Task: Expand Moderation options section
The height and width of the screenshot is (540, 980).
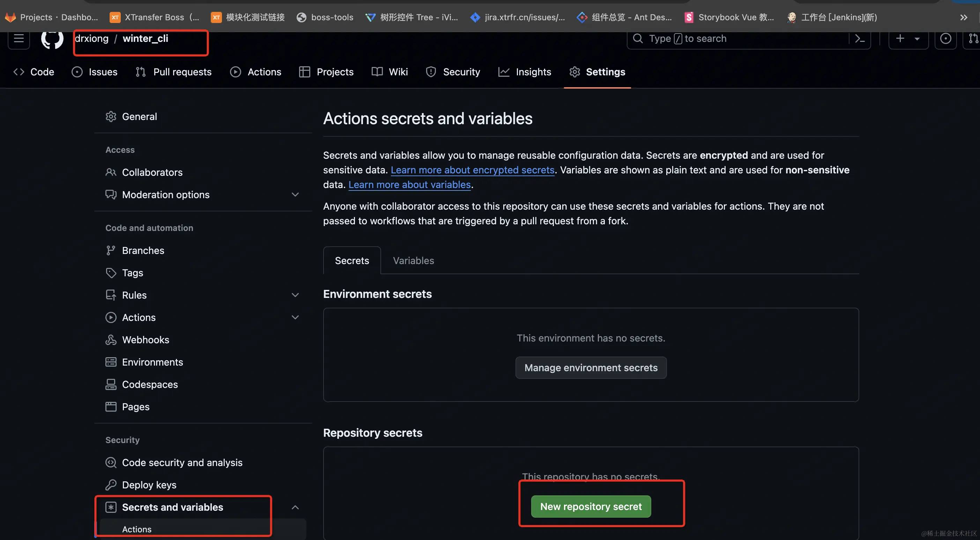Action: click(295, 195)
